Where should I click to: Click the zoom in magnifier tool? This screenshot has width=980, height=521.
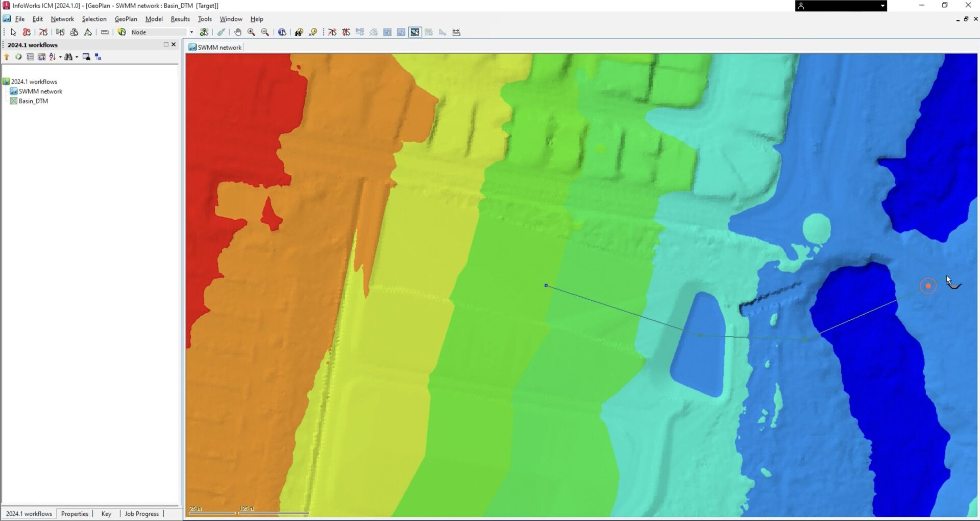pos(251,32)
